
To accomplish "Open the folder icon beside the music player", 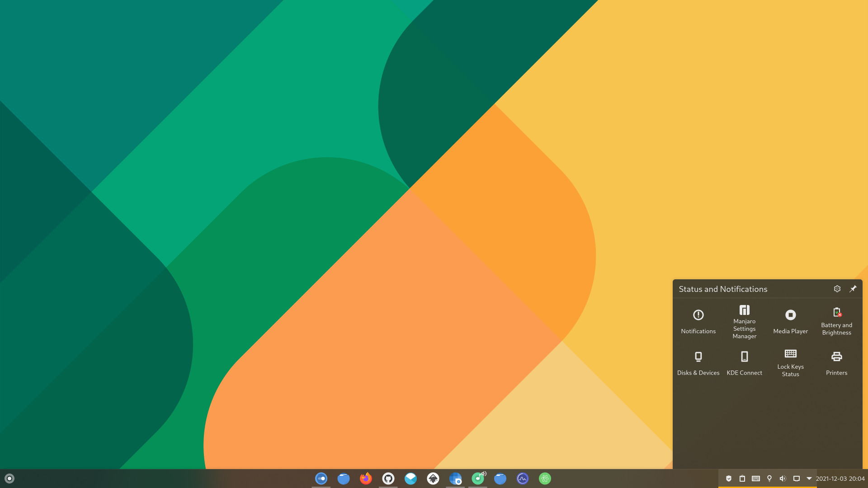I will [500, 479].
